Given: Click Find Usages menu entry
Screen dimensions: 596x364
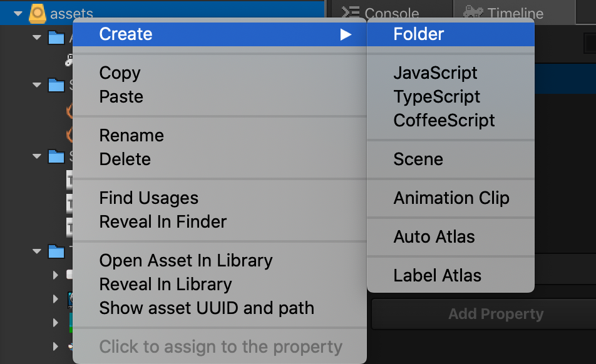Looking at the screenshot, I should (x=219, y=198).
